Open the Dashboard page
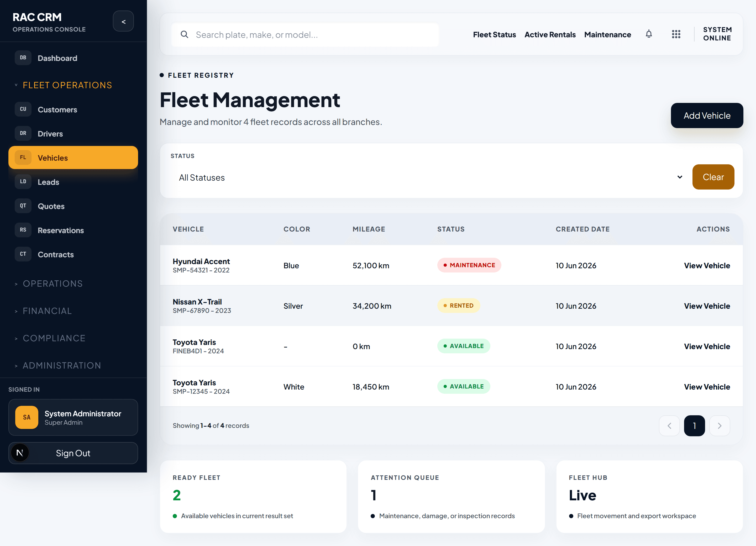The image size is (756, 546). pyautogui.click(x=73, y=58)
